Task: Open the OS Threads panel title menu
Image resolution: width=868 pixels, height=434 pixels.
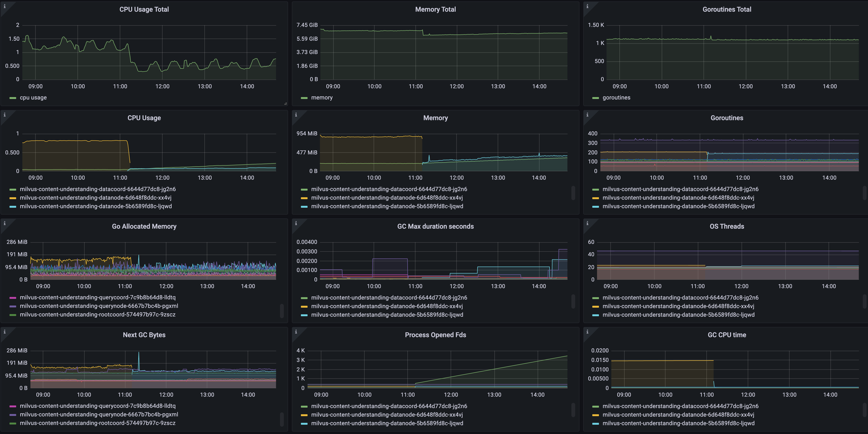Action: pyautogui.click(x=727, y=227)
